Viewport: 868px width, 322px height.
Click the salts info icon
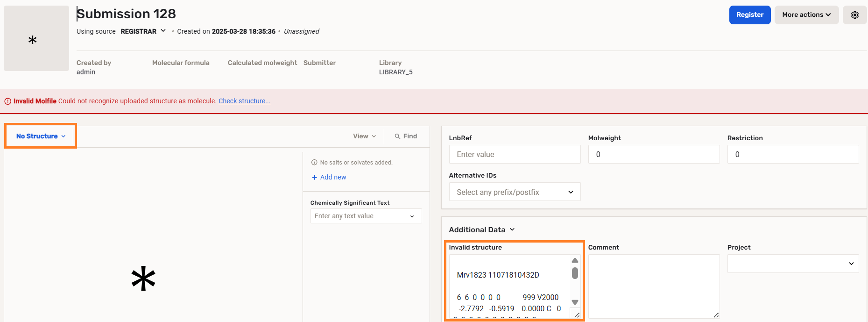click(x=314, y=163)
